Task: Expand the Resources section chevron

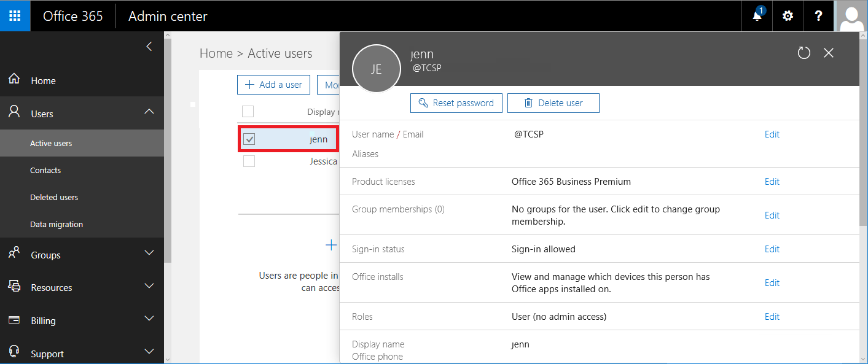Action: point(149,286)
